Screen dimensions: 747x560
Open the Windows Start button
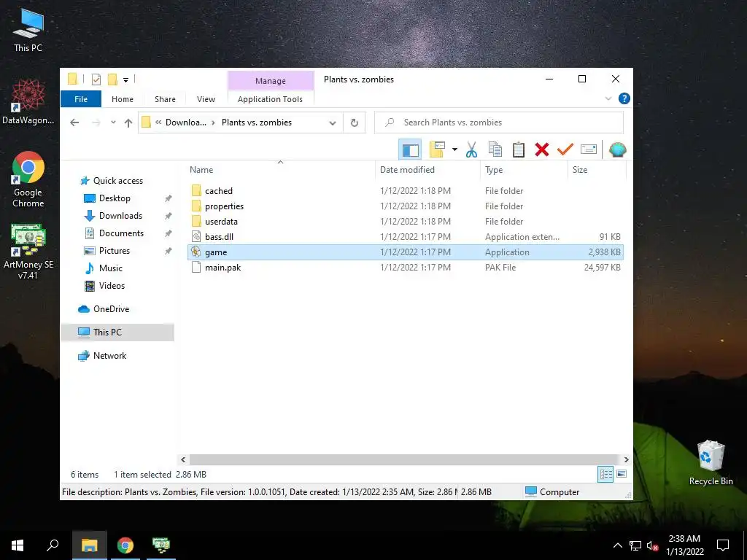point(18,545)
